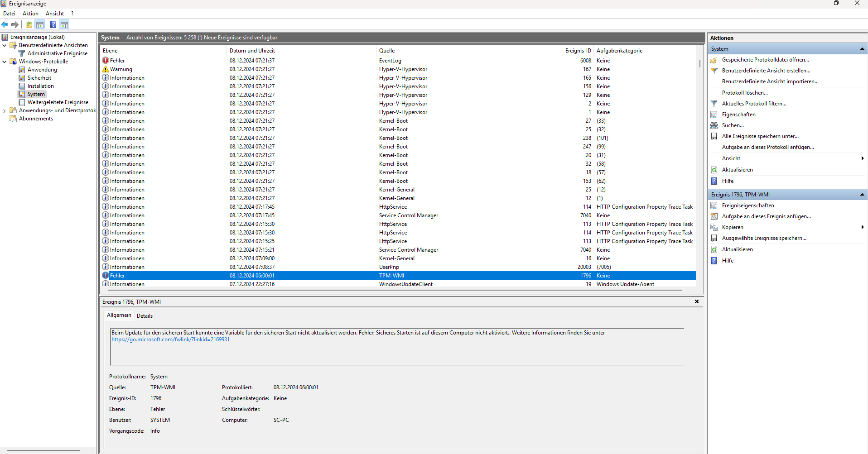This screenshot has height=454, width=868.
Task: Click the show/hide action pane toolbar icon
Action: coord(64,24)
